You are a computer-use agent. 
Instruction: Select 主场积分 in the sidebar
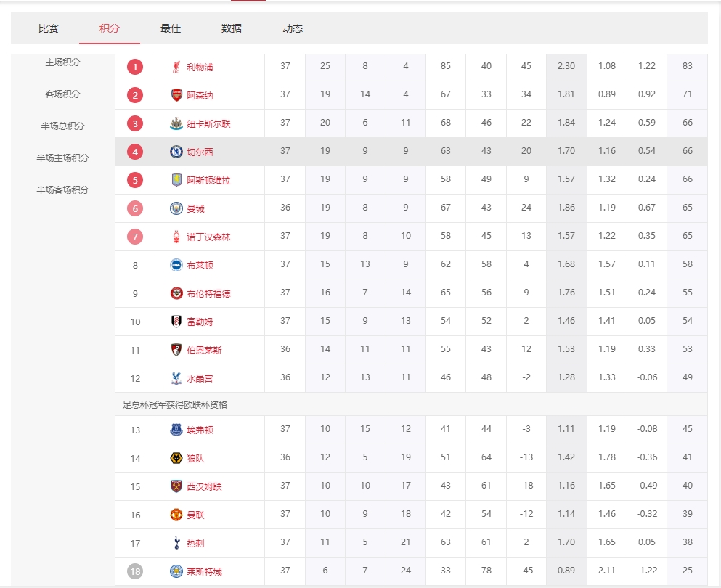[x=62, y=62]
